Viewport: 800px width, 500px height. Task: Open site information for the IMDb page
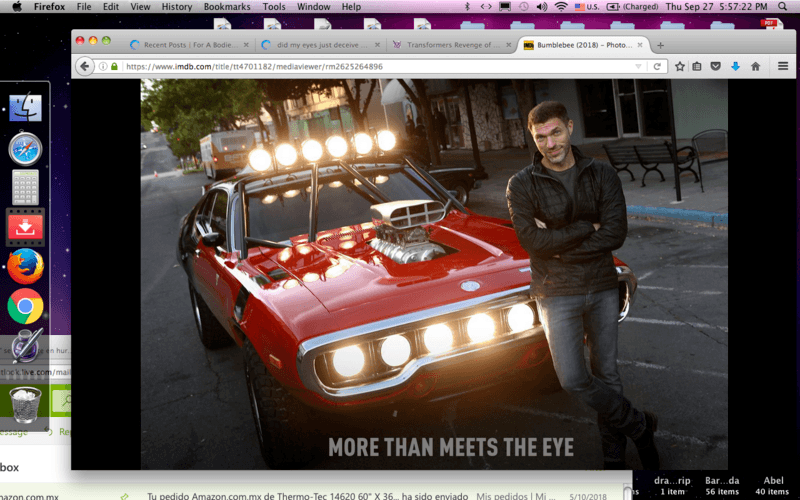103,66
